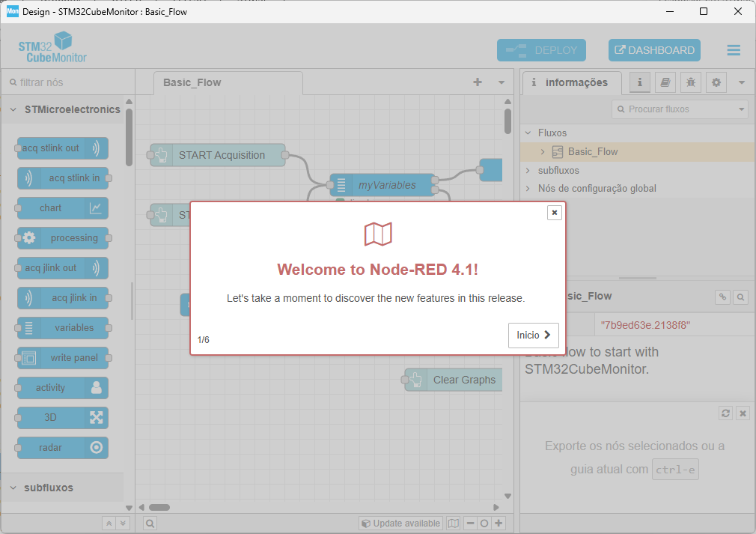Click the refresh icon in tips box
Image resolution: width=756 pixels, height=534 pixels.
(x=725, y=413)
